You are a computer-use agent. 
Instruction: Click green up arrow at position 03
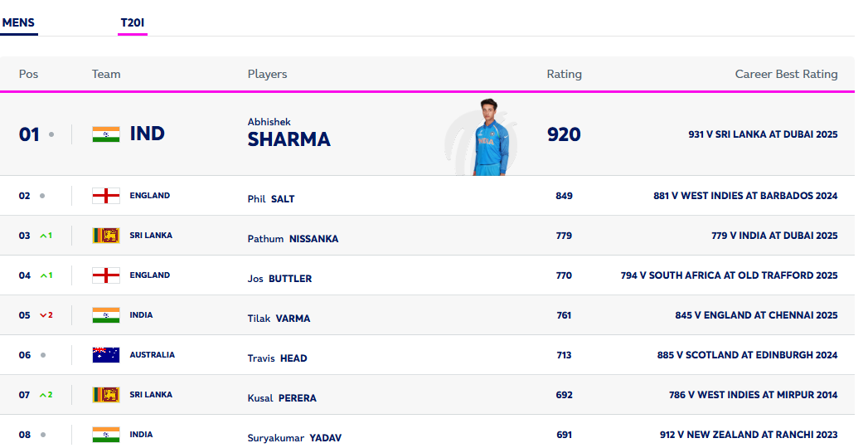pyautogui.click(x=44, y=236)
